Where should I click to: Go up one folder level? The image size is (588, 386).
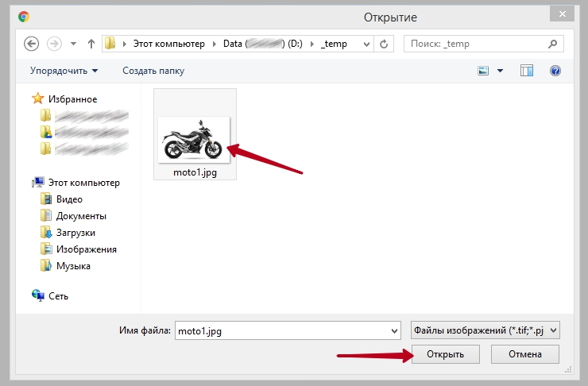pos(91,44)
